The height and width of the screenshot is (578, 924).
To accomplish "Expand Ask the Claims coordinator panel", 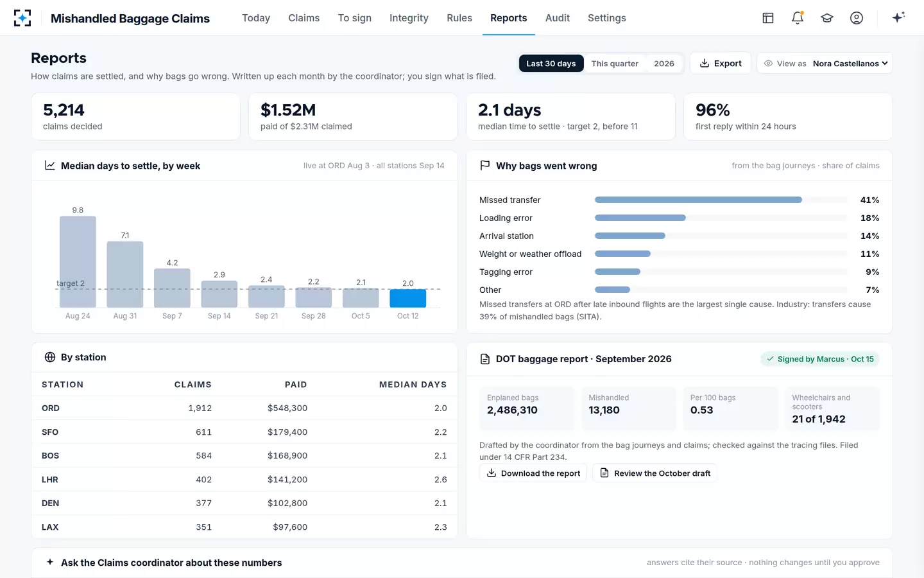I will click(462, 563).
